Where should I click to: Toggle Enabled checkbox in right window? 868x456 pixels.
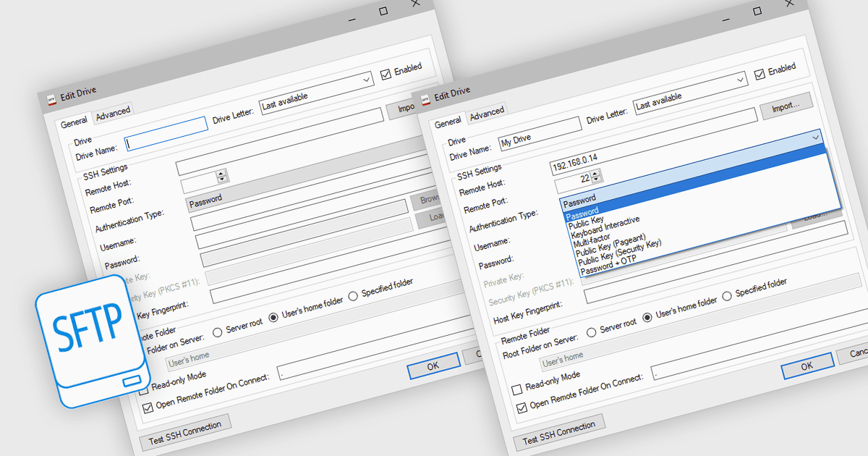[x=759, y=74]
